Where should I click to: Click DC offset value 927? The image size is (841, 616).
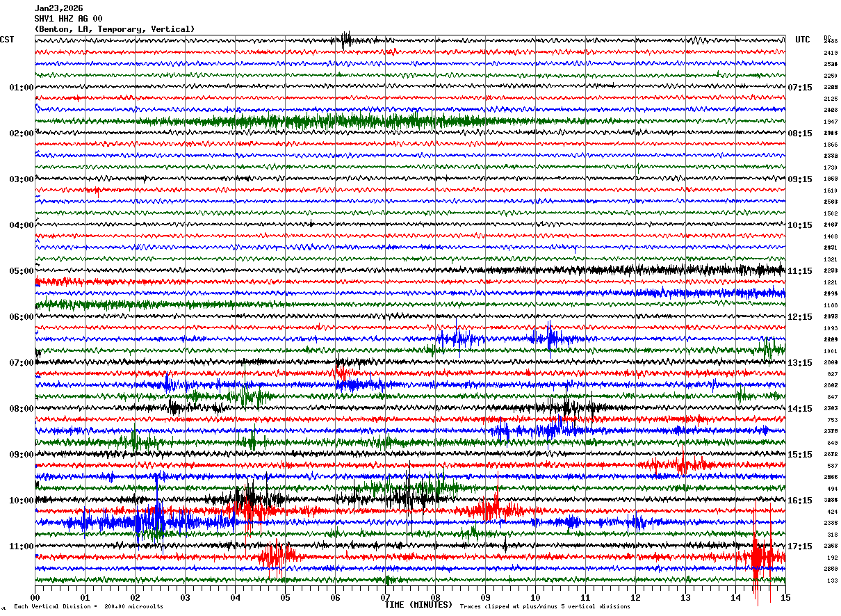coord(832,375)
